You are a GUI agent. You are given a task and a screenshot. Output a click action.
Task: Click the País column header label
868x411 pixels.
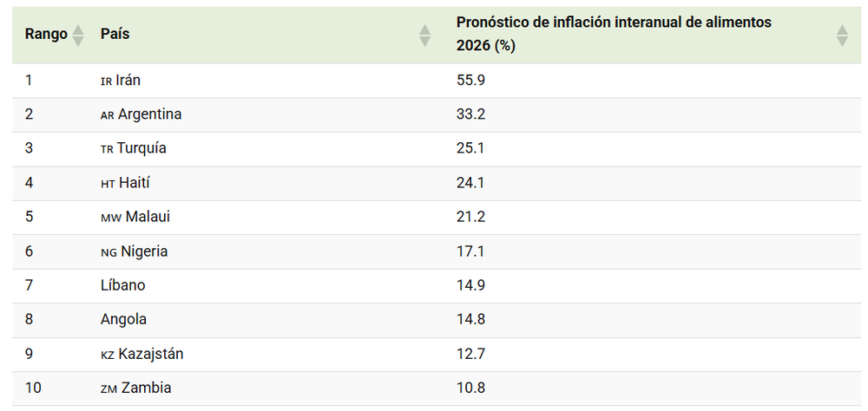(115, 35)
